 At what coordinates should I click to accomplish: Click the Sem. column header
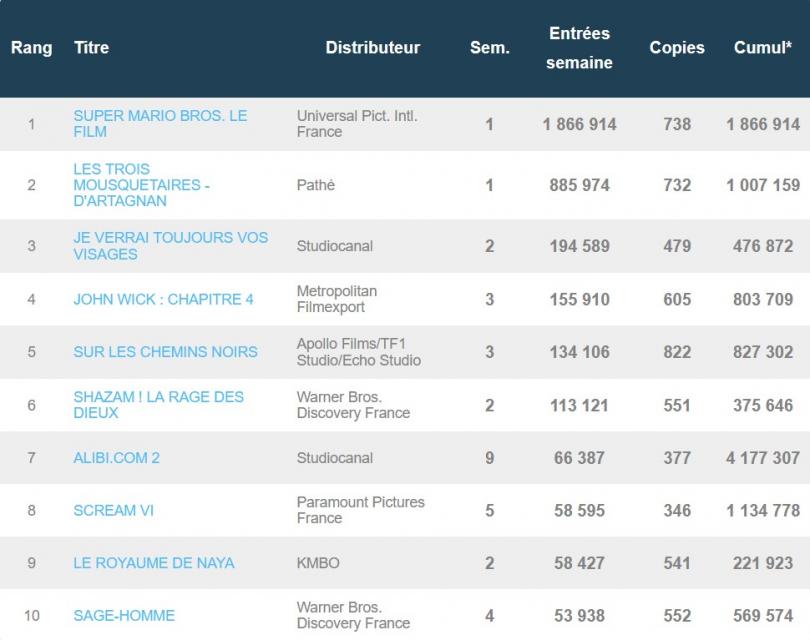pyautogui.click(x=490, y=48)
